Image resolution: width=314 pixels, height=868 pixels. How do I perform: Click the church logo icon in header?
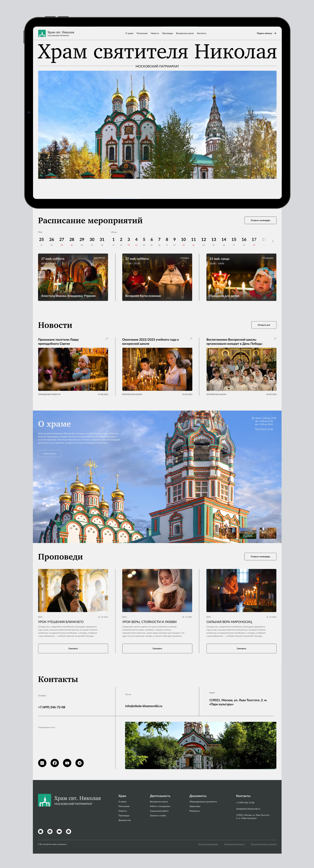[42, 33]
